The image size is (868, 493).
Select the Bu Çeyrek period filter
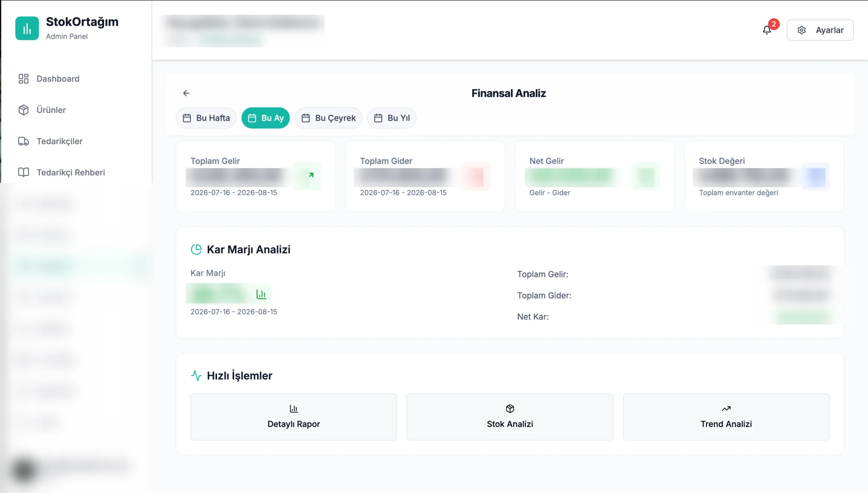point(328,118)
